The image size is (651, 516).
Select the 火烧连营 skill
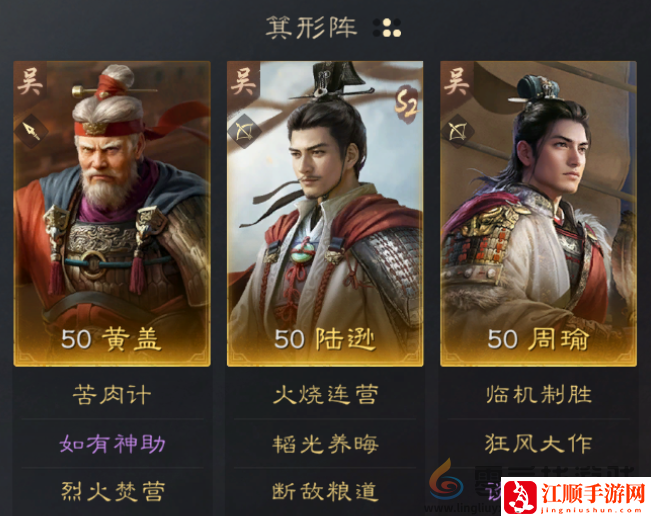pyautogui.click(x=325, y=394)
